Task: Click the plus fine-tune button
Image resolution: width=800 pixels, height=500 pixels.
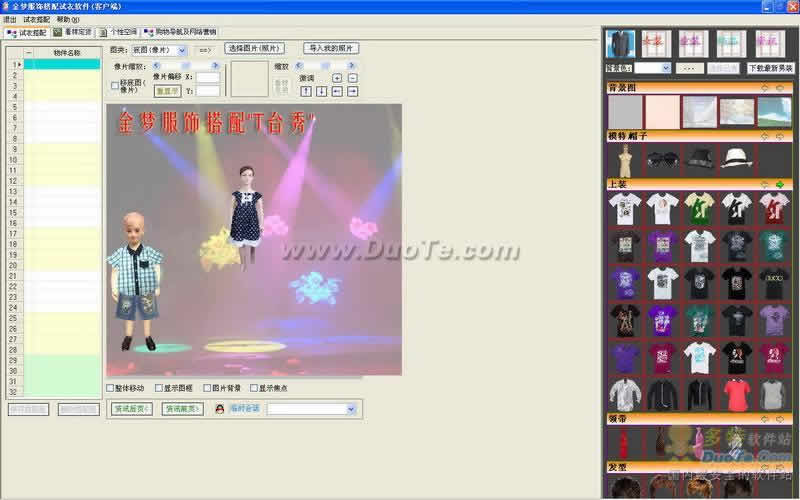Action: coord(337,78)
